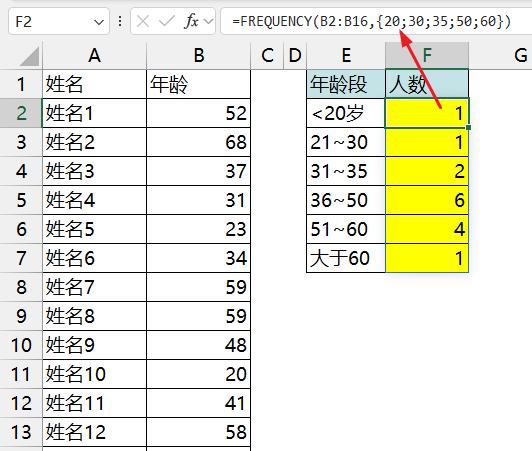
Task: Click the formula bar with FREQUENCY formula
Action: (376, 22)
